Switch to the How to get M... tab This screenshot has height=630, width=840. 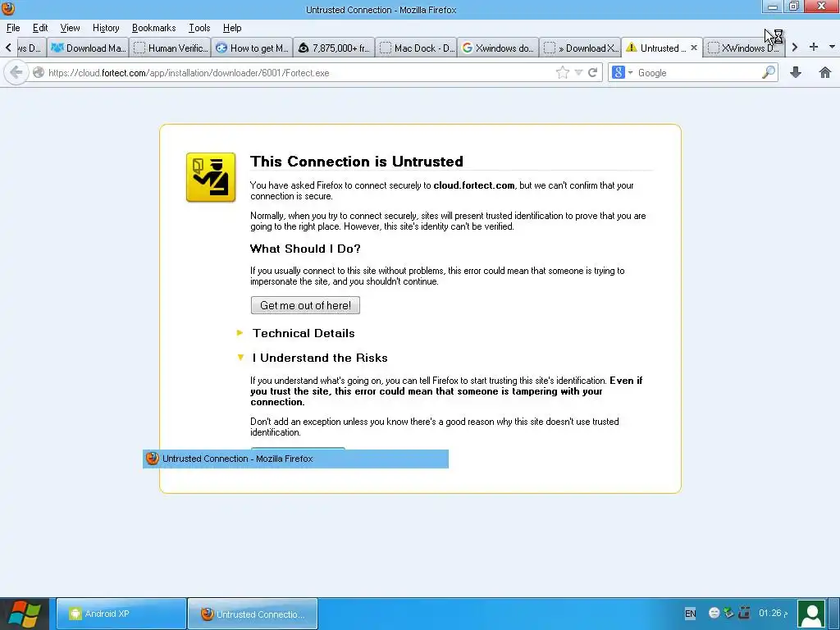[x=253, y=48]
